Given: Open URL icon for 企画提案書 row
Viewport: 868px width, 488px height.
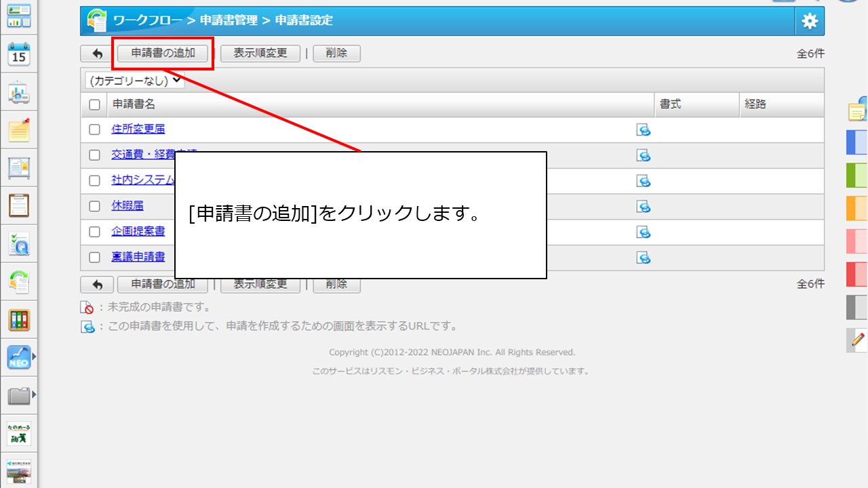Looking at the screenshot, I should click(x=644, y=232).
